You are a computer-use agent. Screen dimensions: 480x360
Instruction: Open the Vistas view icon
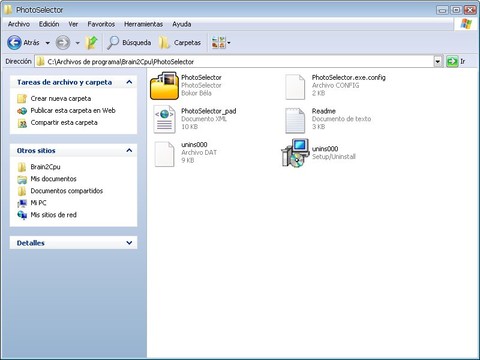click(x=218, y=43)
